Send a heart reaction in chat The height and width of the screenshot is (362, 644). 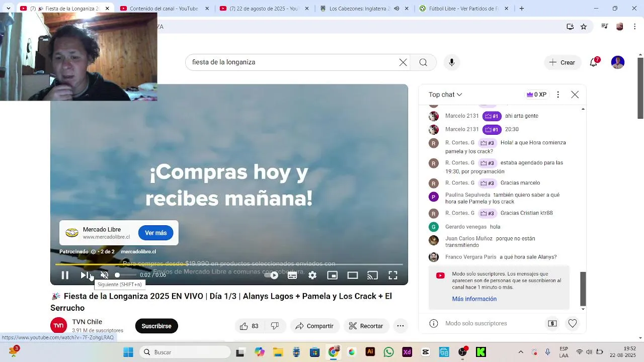[573, 323]
